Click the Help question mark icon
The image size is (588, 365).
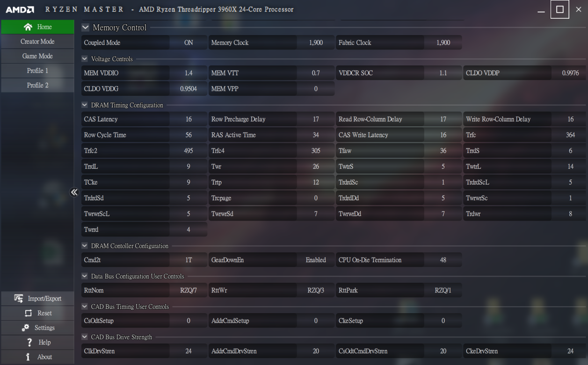pyautogui.click(x=29, y=342)
